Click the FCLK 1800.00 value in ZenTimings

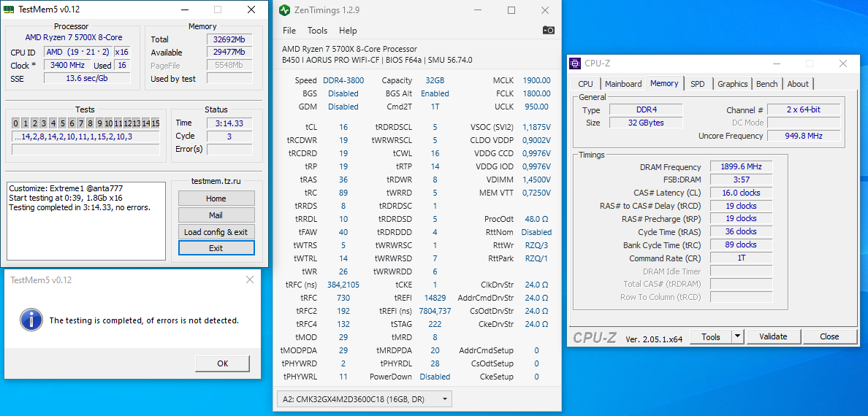[x=537, y=93]
